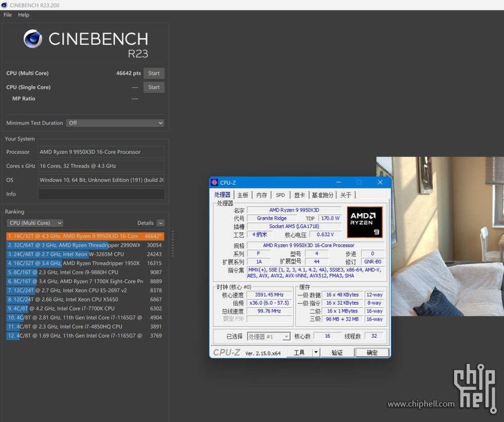
Task: Start the CPU Multi Core test
Action: [x=154, y=73]
